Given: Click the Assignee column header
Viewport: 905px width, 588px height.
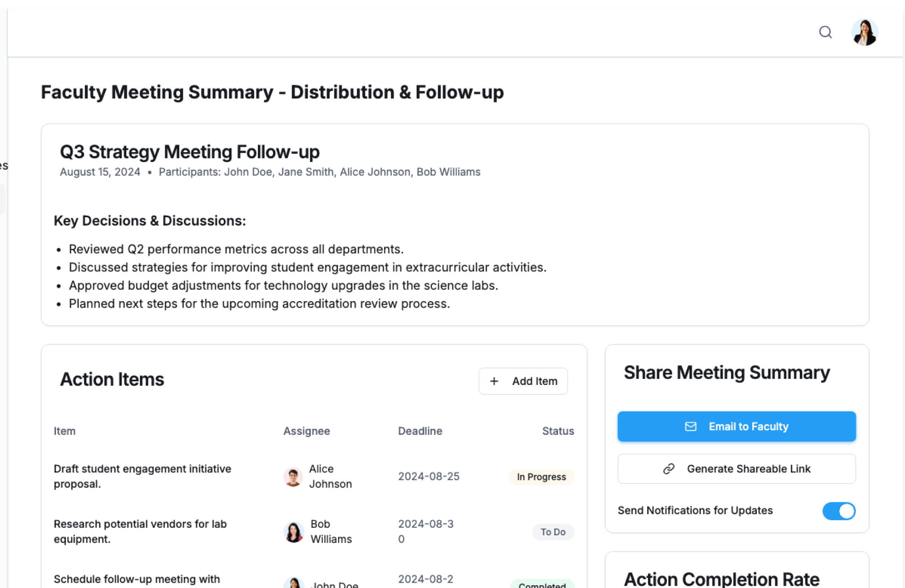Looking at the screenshot, I should [x=306, y=431].
